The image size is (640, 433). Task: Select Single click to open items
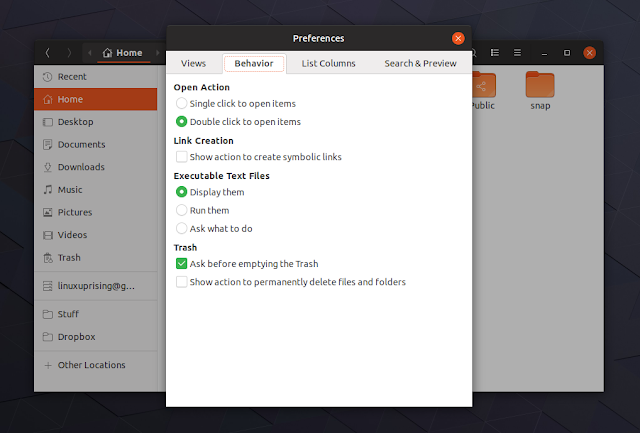tap(181, 103)
